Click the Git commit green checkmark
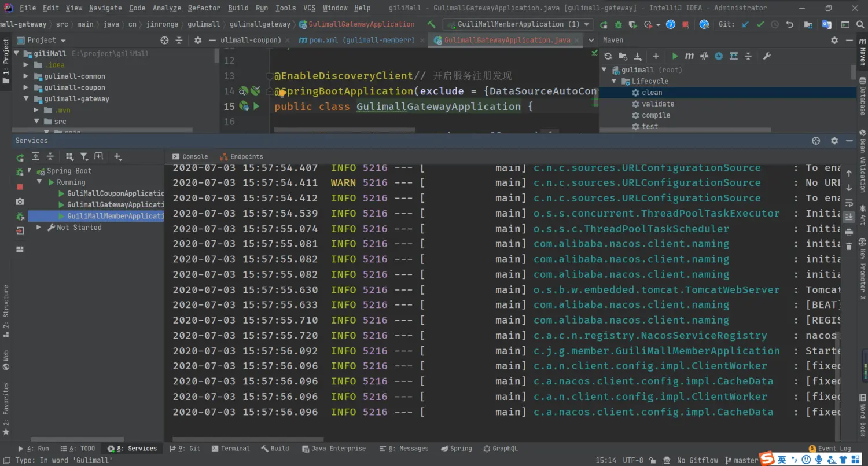The width and height of the screenshot is (868, 466). pos(760,24)
